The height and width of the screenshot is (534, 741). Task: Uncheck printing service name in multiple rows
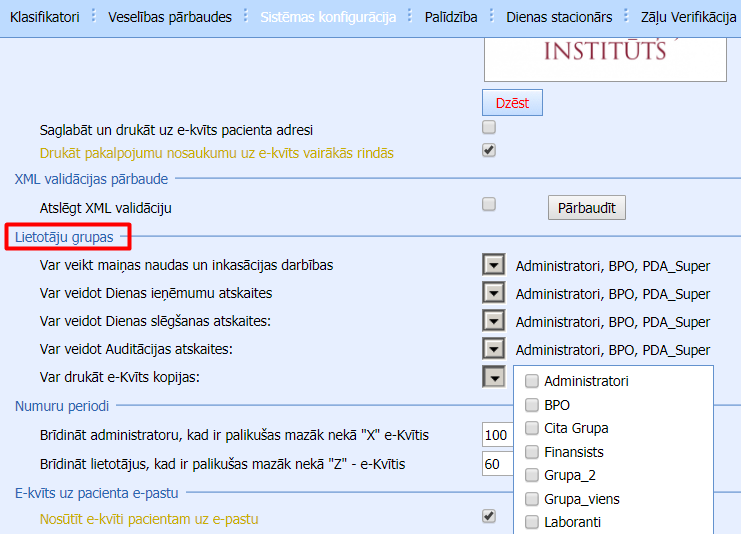(489, 151)
